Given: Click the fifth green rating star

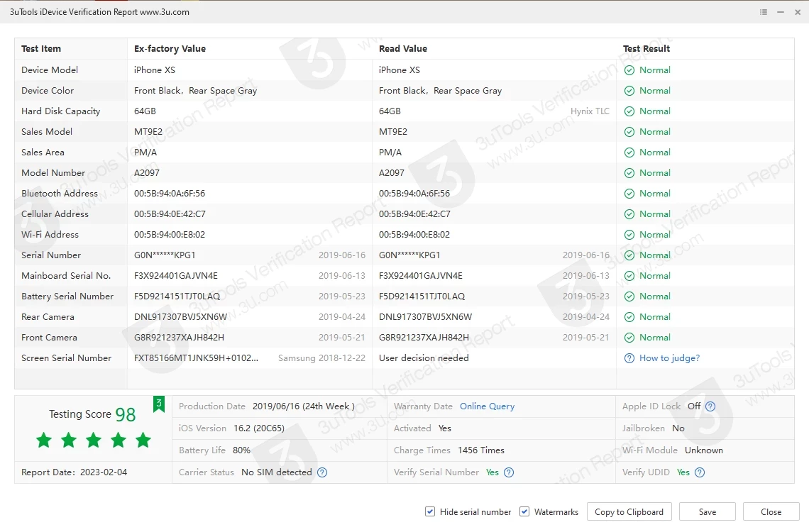Looking at the screenshot, I should [x=143, y=440].
